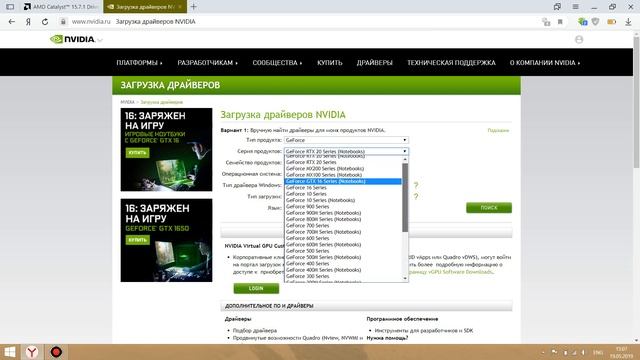Bookmark this page with the flag icon
The image size is (640, 360).
pyautogui.click(x=560, y=22)
